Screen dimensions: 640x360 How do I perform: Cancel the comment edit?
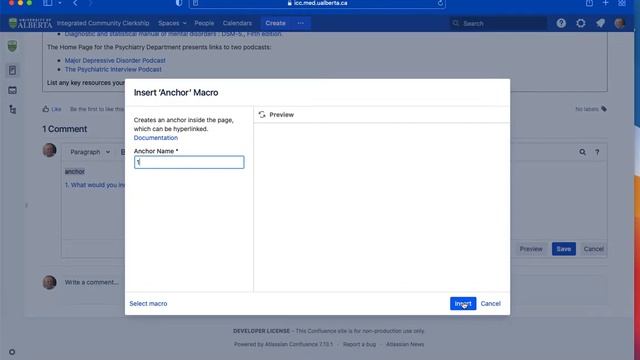coord(593,249)
